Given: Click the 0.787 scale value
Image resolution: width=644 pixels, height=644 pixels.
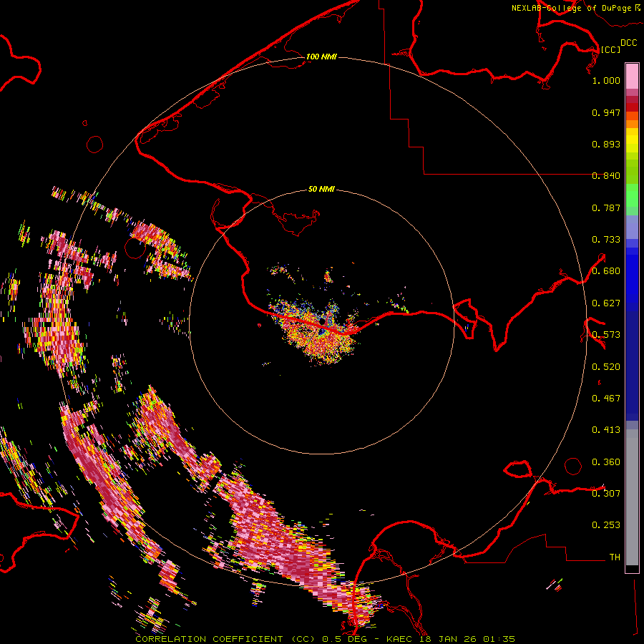Looking at the screenshot, I should tap(606, 208).
